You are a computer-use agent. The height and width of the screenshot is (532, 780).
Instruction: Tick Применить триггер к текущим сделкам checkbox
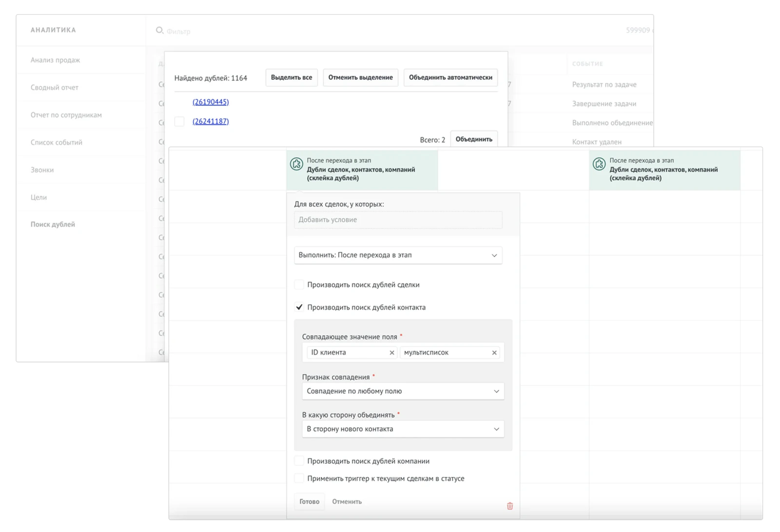[x=299, y=478]
